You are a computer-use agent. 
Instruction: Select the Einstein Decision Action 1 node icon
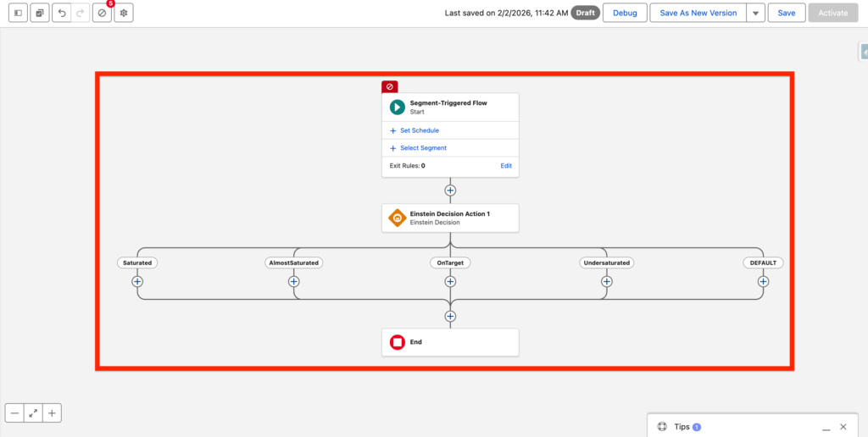point(397,218)
